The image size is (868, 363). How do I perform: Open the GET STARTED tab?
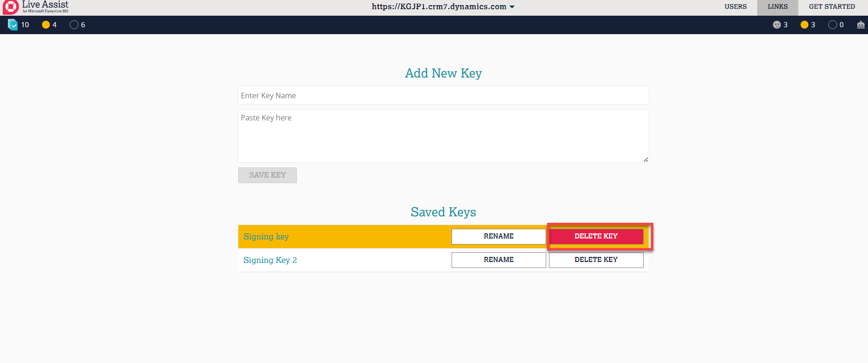click(x=832, y=7)
